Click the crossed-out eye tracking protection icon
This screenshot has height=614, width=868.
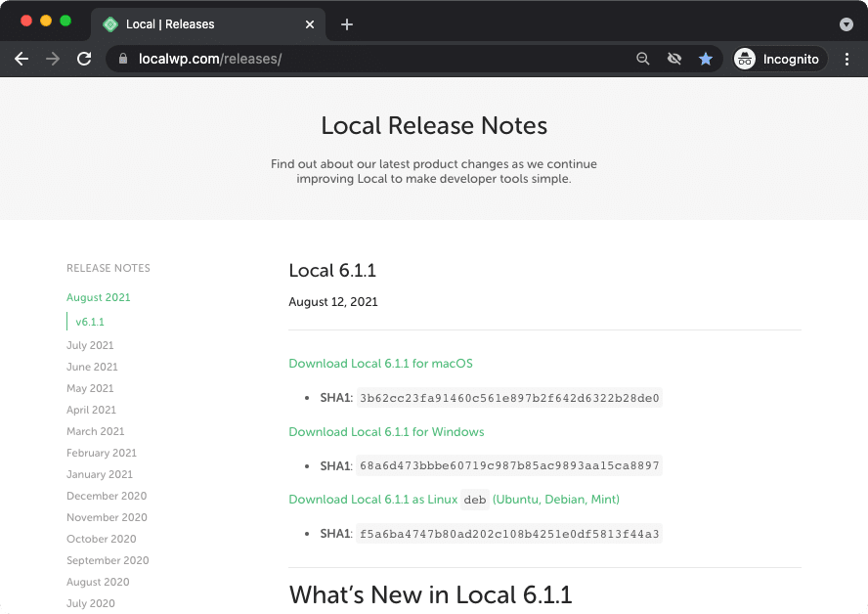(x=674, y=59)
